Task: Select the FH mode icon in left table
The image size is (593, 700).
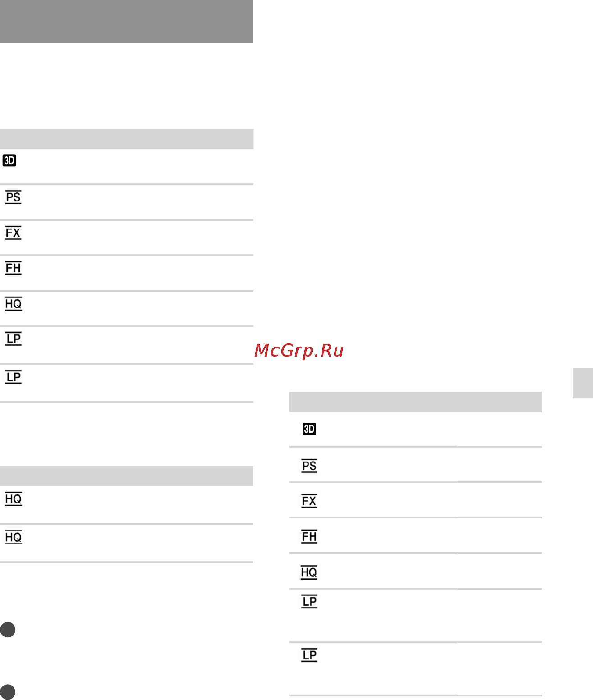Action: pyautogui.click(x=13, y=268)
